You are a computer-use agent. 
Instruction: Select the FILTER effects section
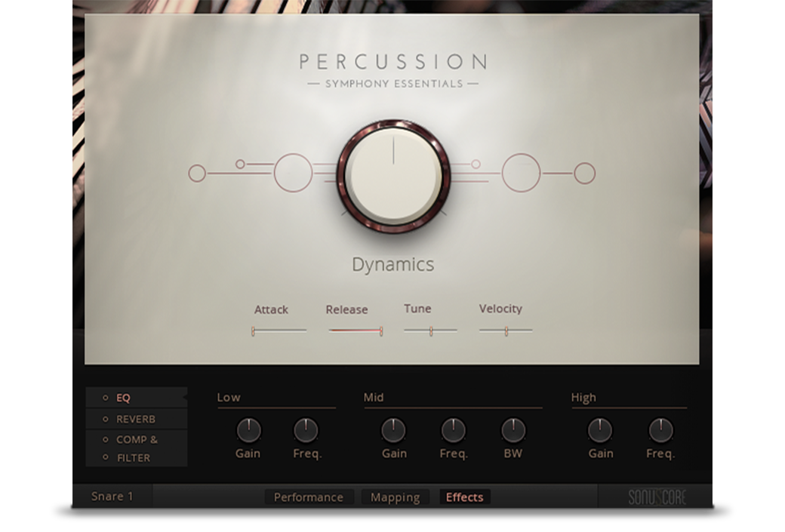point(137,457)
